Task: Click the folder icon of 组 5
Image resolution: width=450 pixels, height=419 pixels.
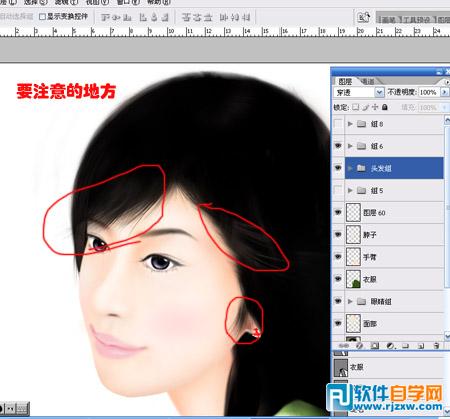Action: coord(362,191)
